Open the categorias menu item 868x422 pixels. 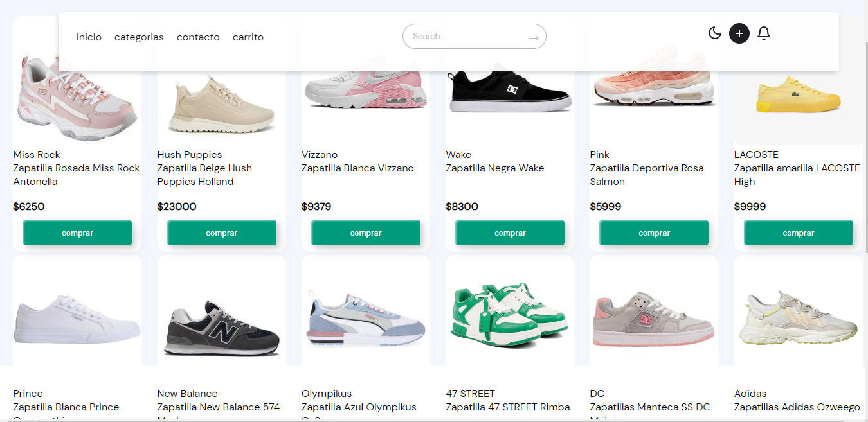click(x=139, y=37)
